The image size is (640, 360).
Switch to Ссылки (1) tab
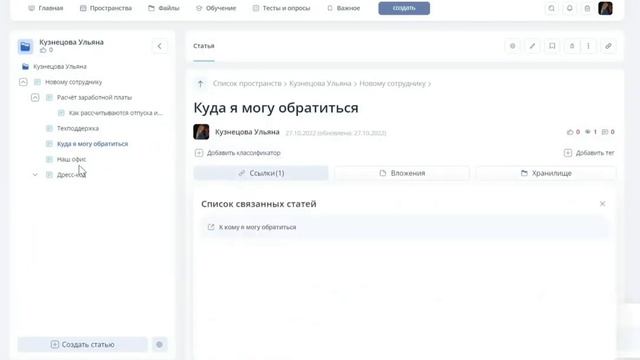coord(261,173)
